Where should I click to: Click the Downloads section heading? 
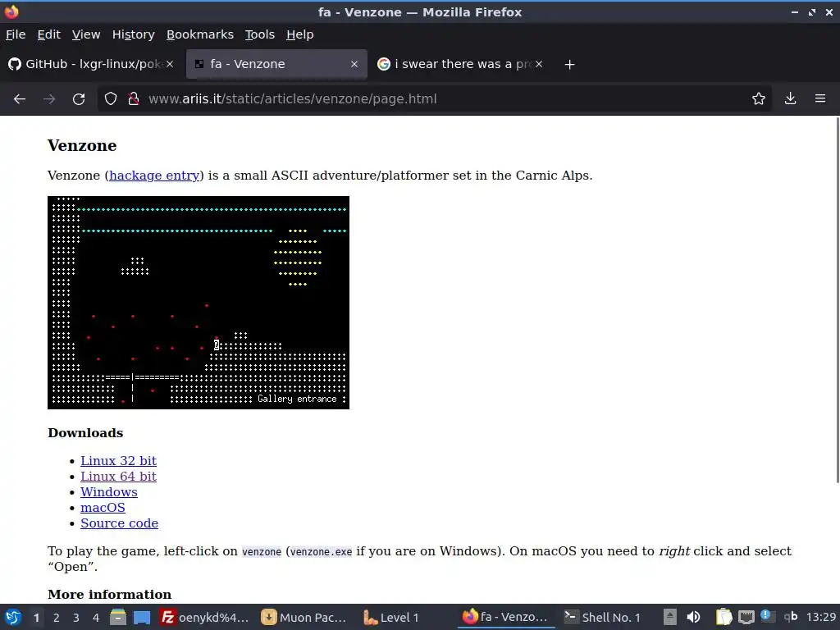[x=85, y=433]
